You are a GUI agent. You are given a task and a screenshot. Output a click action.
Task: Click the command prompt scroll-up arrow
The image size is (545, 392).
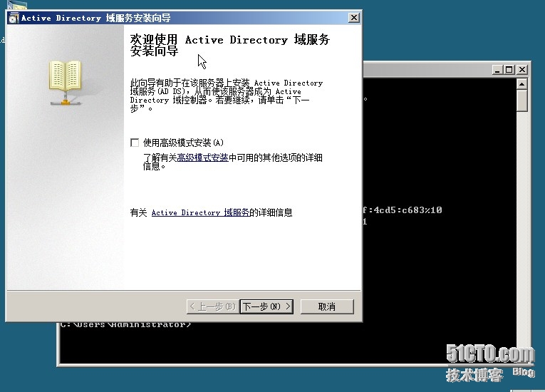click(x=521, y=84)
